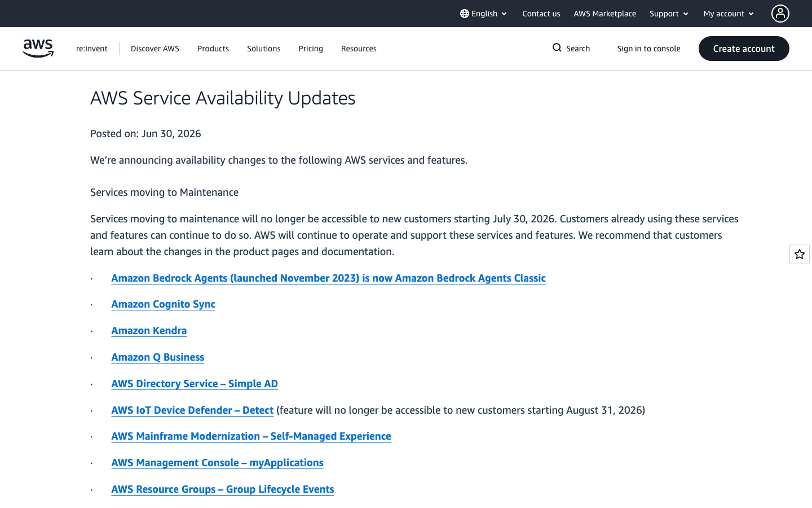
Task: Click the AWS Service Availability Updates heading
Action: pos(223,98)
